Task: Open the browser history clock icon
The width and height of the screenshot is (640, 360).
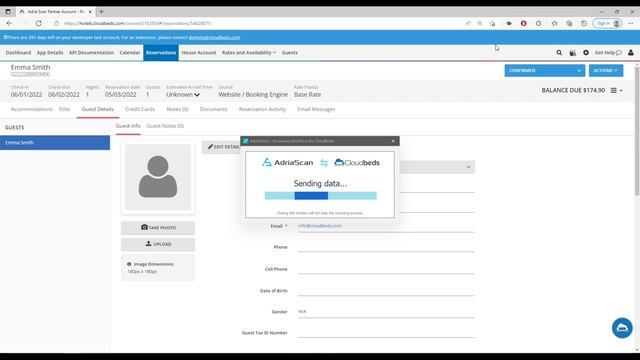Action: (584, 23)
